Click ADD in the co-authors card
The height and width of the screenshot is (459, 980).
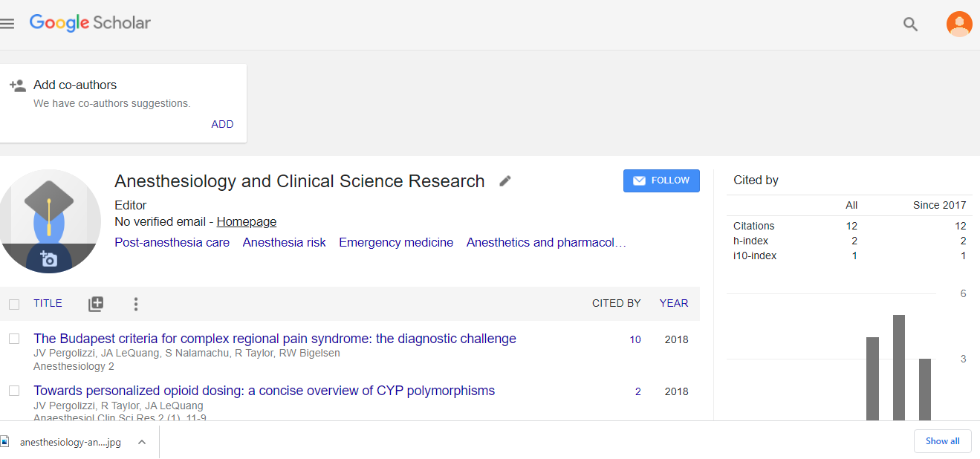click(222, 124)
